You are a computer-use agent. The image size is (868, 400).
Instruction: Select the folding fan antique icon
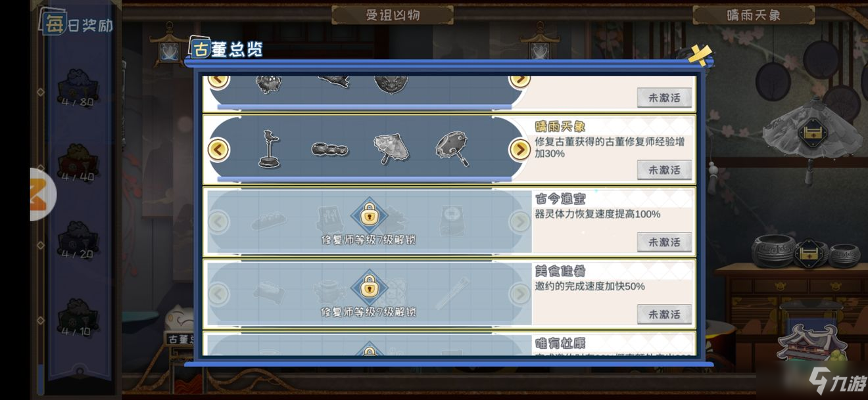coord(391,148)
